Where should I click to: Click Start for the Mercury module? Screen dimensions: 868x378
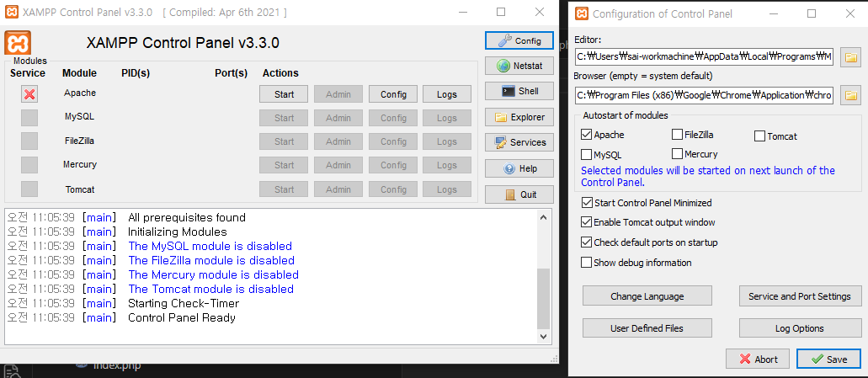(x=284, y=166)
